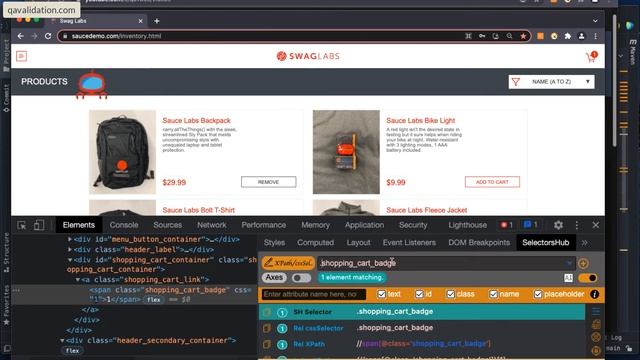
Task: Click the Axes button in SelectorsHub
Action: tap(274, 278)
